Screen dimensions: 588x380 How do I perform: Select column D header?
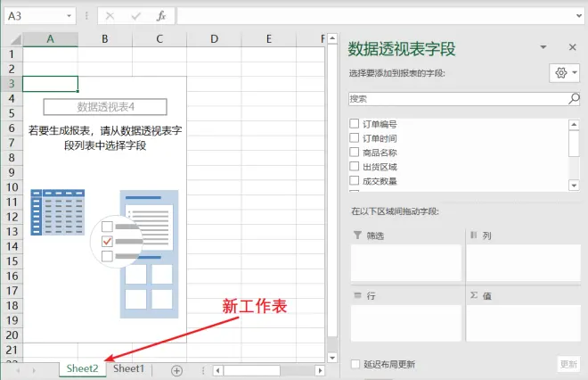(x=214, y=39)
